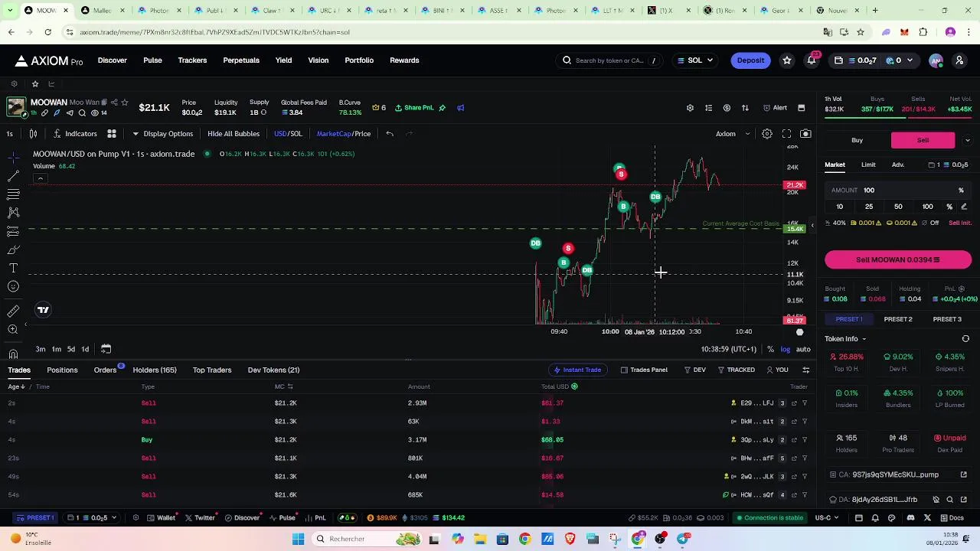The height and width of the screenshot is (551, 980).
Task: Toggle MarketCap/Price chart mode
Action: (x=344, y=134)
